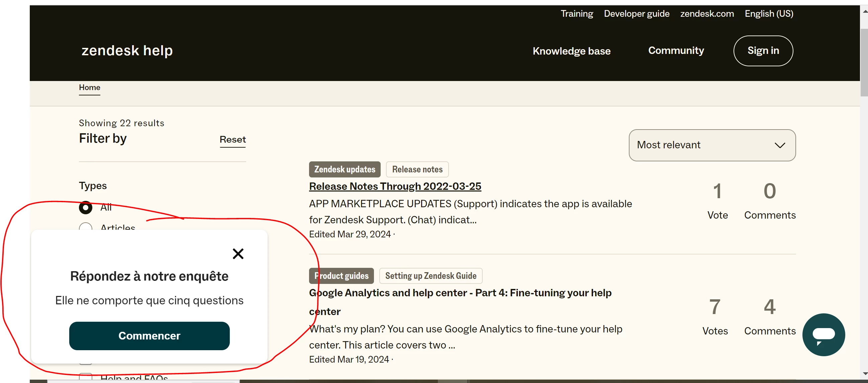Click the zendesk help logo
868x383 pixels.
click(x=127, y=51)
